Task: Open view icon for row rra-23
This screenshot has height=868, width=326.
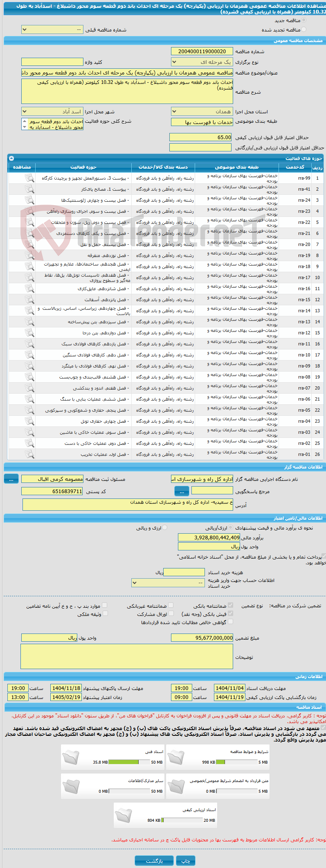Action: pos(29,211)
